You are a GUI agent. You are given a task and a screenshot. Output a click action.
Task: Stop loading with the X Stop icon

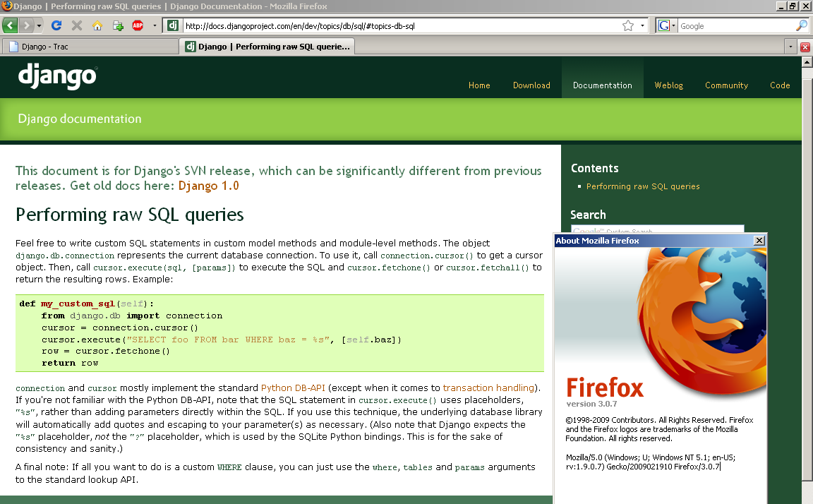tap(77, 25)
